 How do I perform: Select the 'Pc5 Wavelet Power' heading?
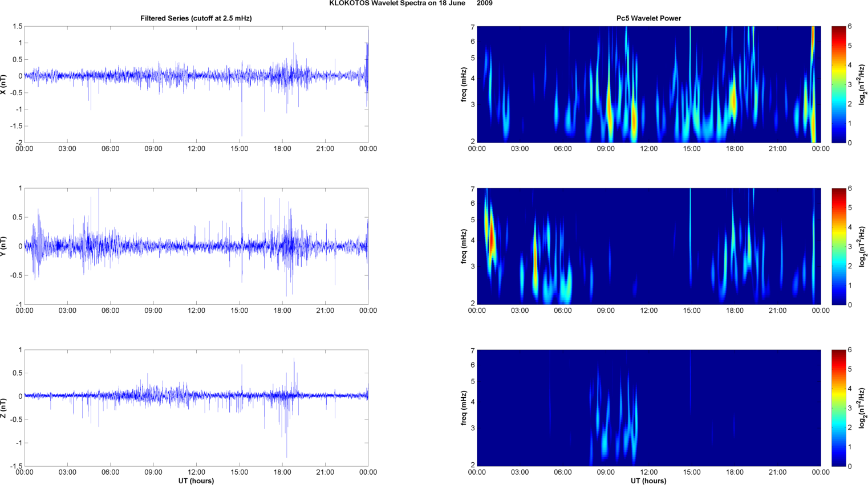click(x=648, y=18)
